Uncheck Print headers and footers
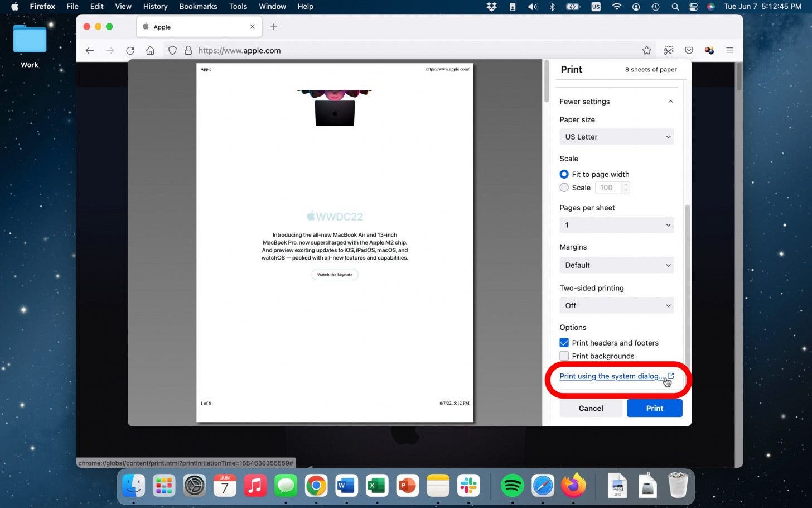The width and height of the screenshot is (812, 508). coord(564,343)
